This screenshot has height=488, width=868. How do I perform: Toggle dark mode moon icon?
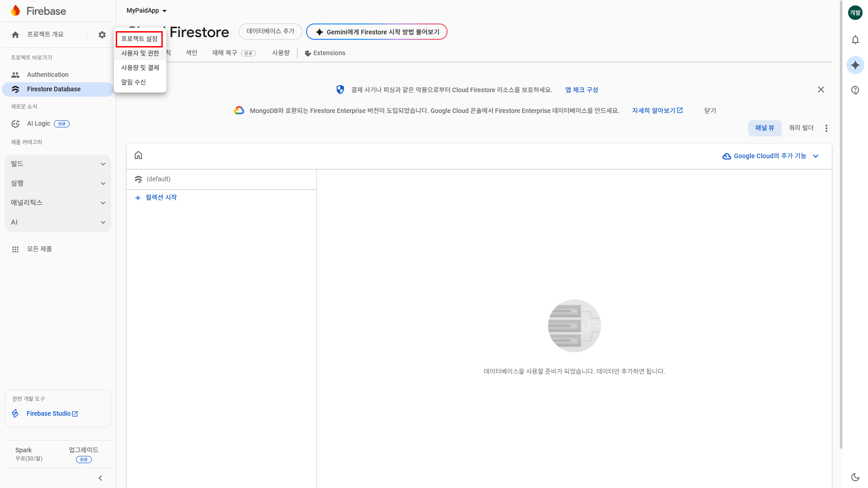[x=855, y=477]
